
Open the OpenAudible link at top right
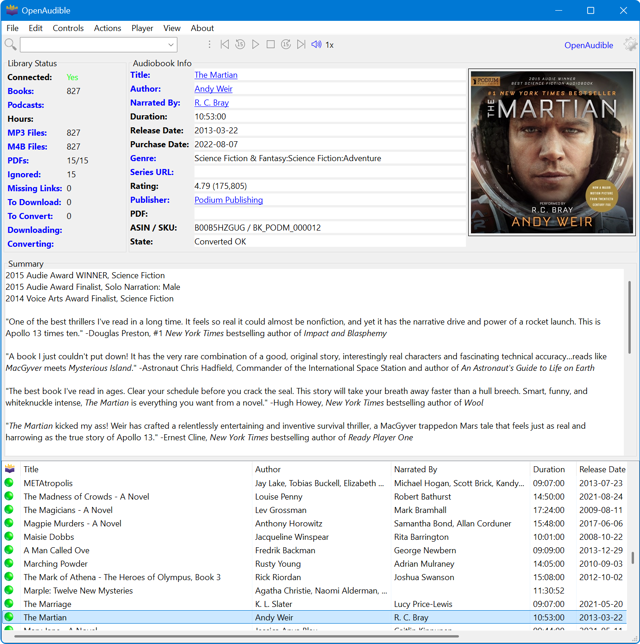click(588, 45)
